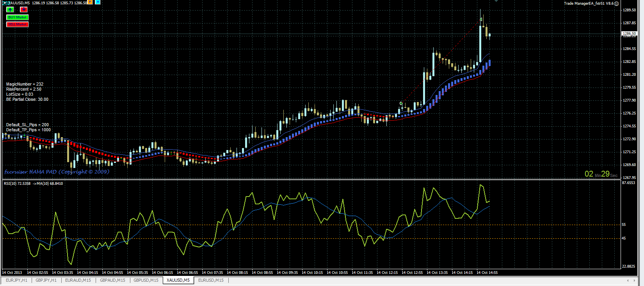Image resolution: width=644 pixels, height=286 pixels.
Task: Switch to the EURUSD,M15 chart tab
Action: (x=211, y=280)
